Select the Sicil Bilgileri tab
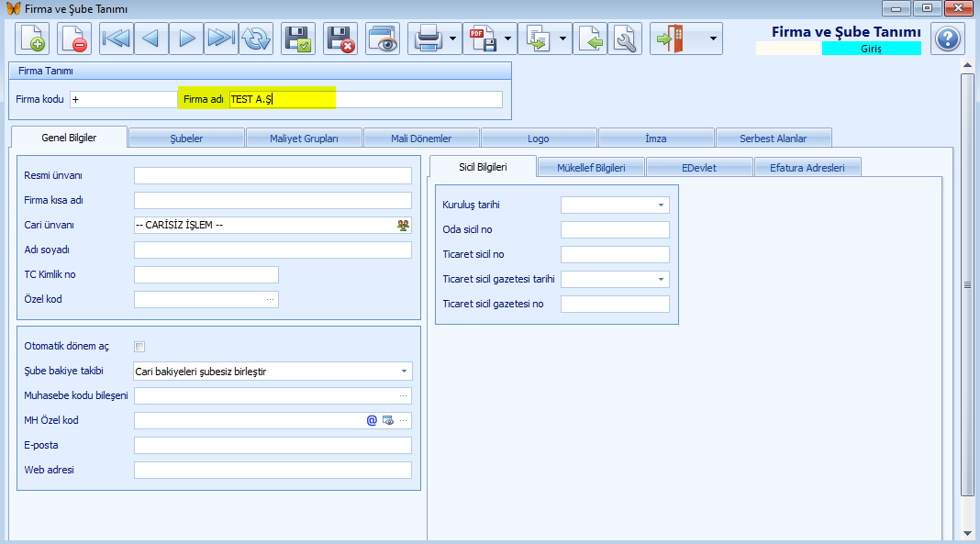980x544 pixels. 483,167
